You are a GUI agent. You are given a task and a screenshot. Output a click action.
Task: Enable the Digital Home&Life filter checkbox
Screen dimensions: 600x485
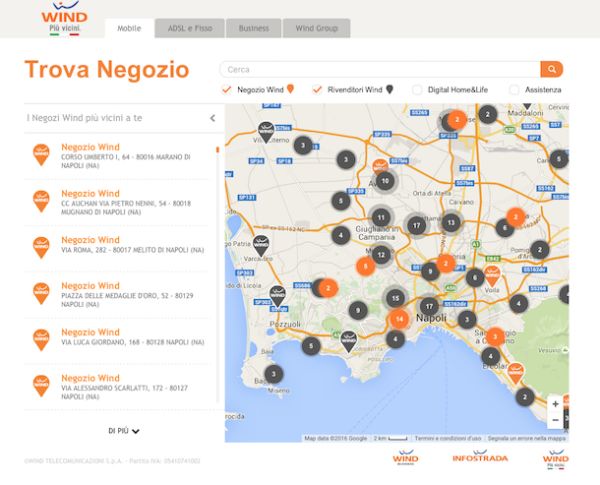pyautogui.click(x=418, y=89)
